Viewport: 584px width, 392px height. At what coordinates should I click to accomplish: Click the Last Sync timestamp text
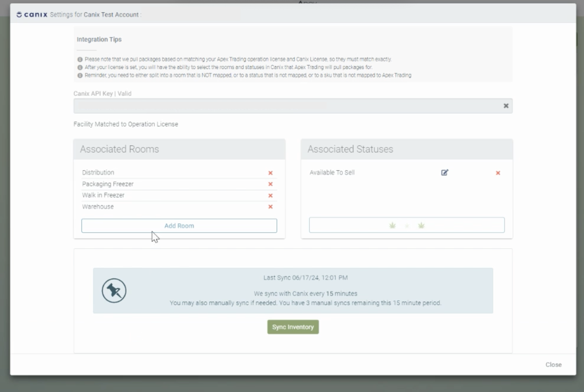306,277
